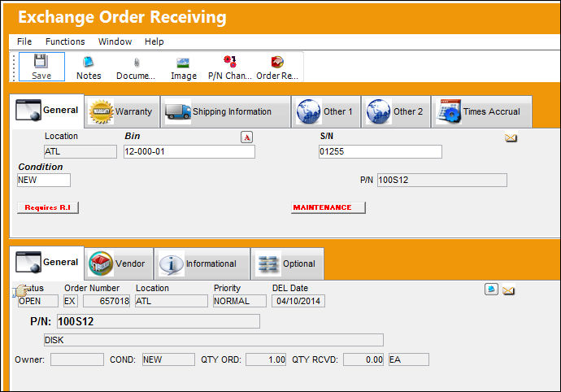The width and height of the screenshot is (561, 392).
Task: Click the upper Location field ATL
Action: pyautogui.click(x=80, y=152)
